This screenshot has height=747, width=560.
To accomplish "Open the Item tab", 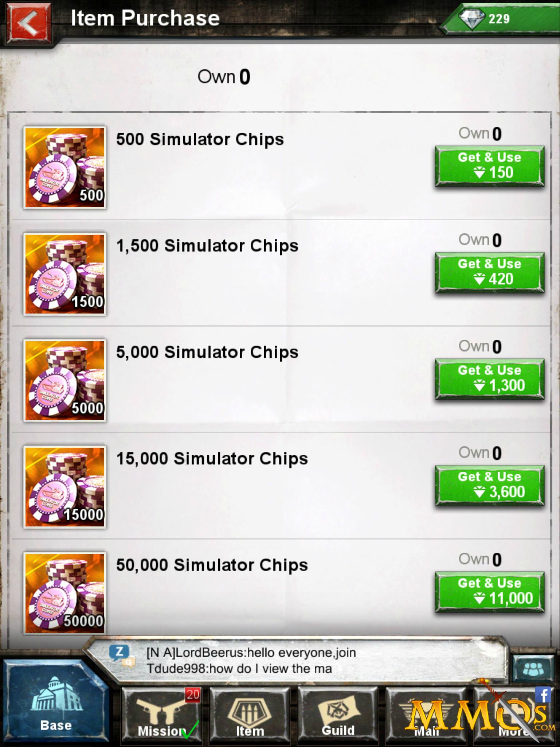I will [250, 715].
